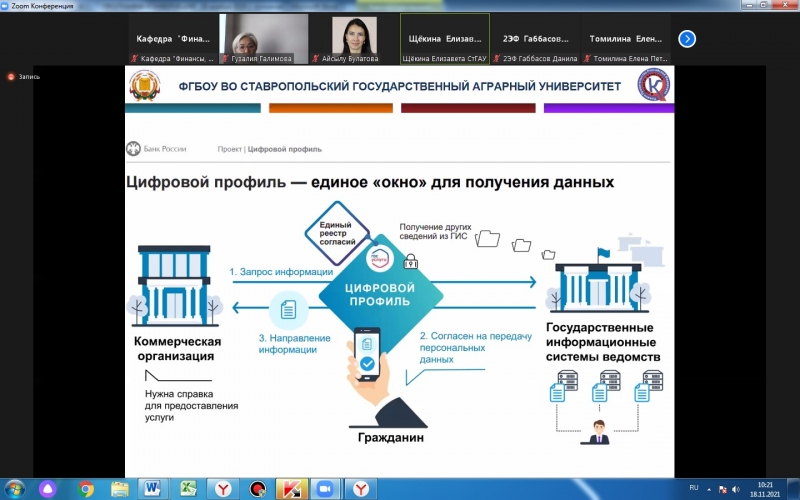
Task: Switch to Zoom in the taskbar
Action: point(325,488)
